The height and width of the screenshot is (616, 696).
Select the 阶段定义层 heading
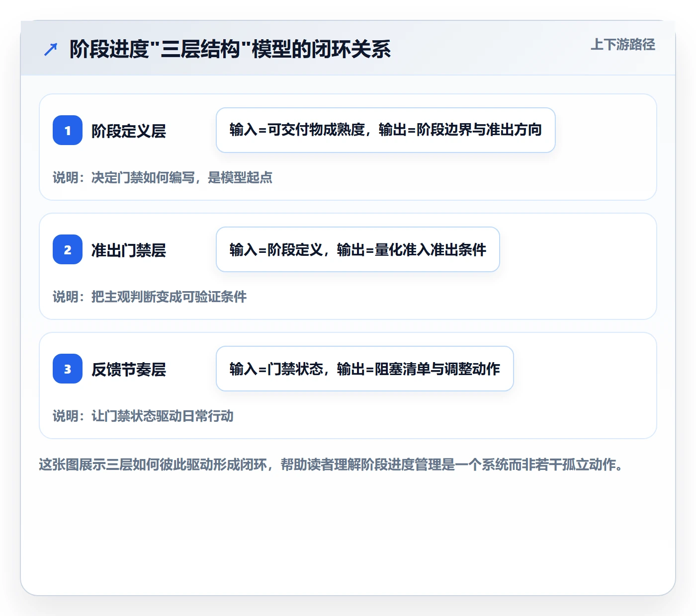tap(129, 131)
